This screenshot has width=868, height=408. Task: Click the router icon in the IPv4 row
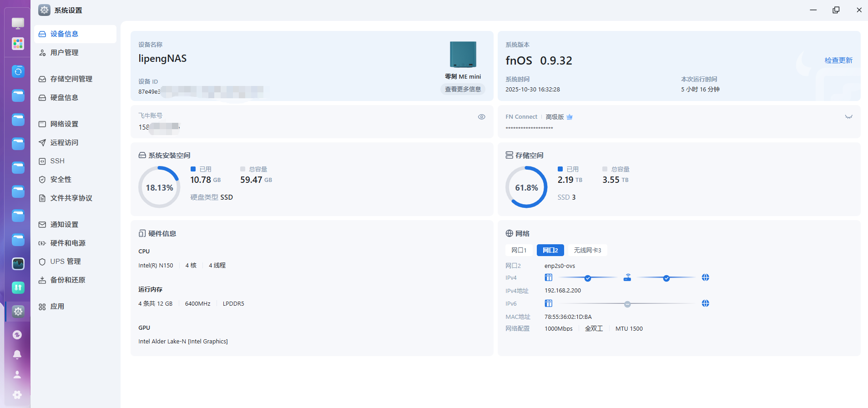tap(627, 277)
